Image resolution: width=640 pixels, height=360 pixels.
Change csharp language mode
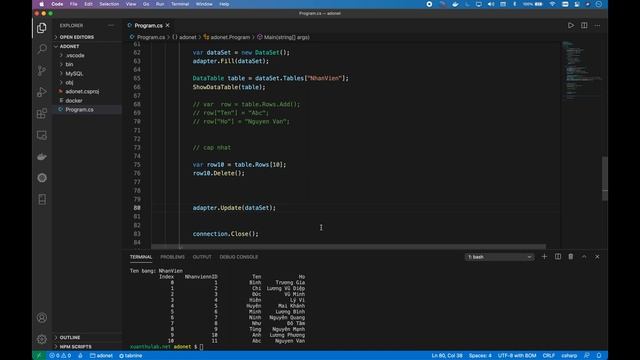[x=569, y=356]
